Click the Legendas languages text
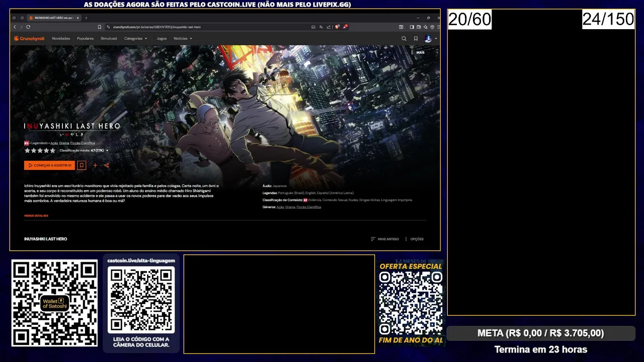Image resolution: width=644 pixels, height=362 pixels. [x=308, y=193]
